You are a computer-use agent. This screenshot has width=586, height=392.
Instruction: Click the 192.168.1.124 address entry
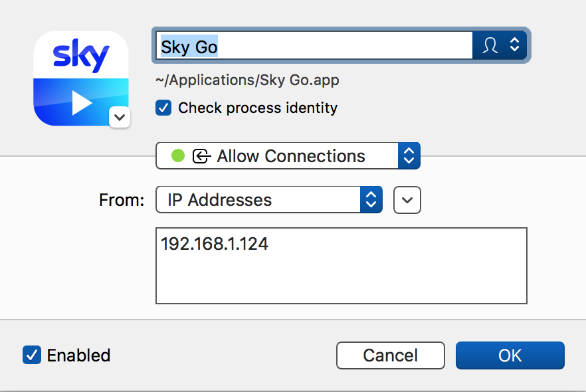click(214, 244)
